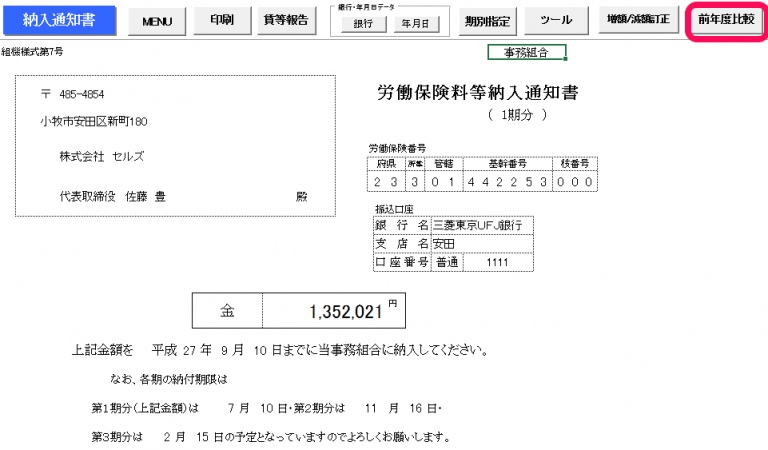
Task: Click the 労働保険番号 label
Action: 397,148
